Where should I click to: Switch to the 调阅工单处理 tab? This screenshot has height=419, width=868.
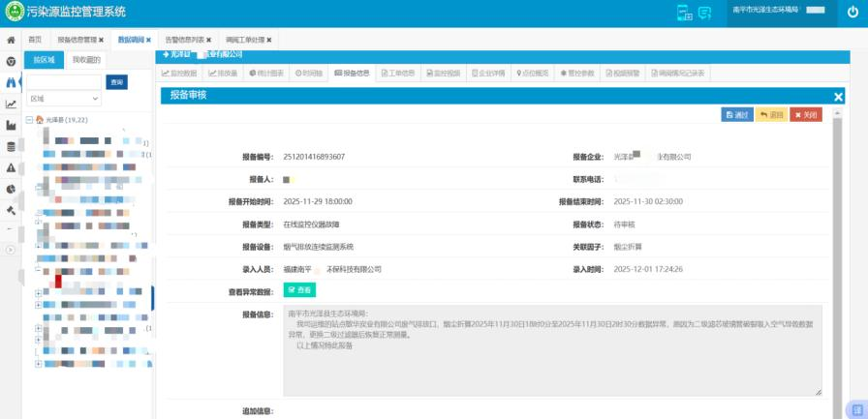(245, 41)
